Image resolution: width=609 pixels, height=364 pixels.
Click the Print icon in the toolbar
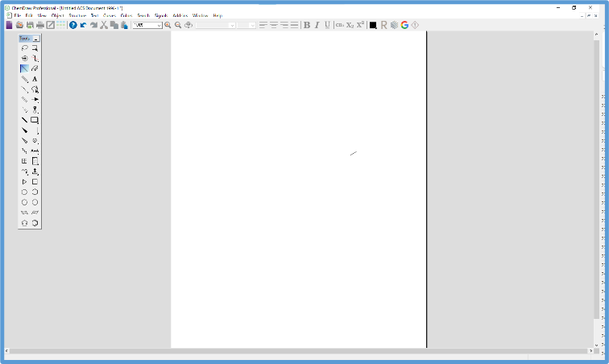39,25
